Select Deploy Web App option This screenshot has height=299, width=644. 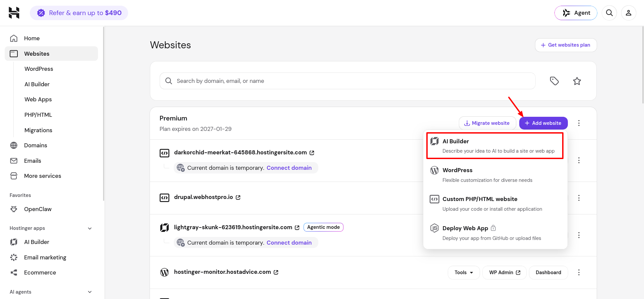click(495, 233)
